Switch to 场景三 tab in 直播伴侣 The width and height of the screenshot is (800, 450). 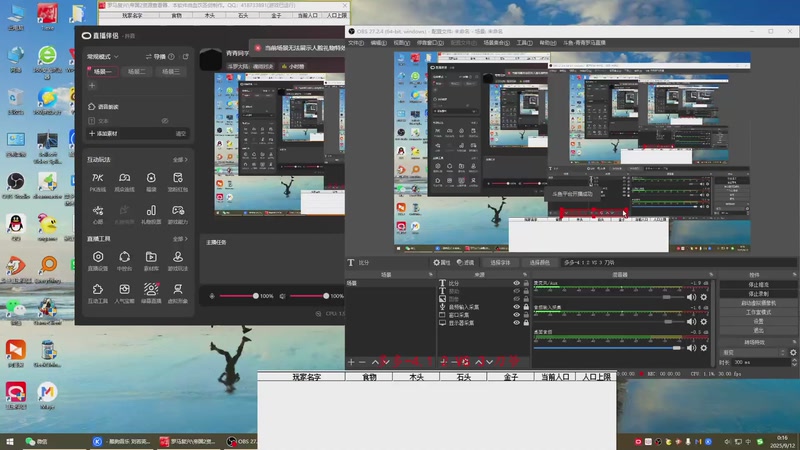(171, 71)
